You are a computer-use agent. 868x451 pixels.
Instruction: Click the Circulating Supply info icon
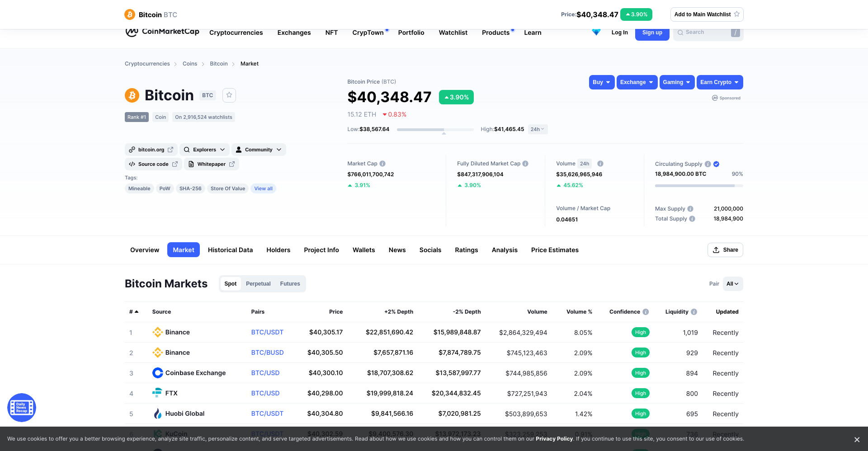[708, 164]
